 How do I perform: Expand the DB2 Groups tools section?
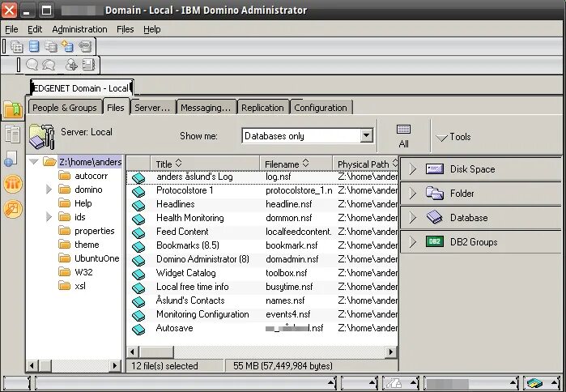click(413, 242)
